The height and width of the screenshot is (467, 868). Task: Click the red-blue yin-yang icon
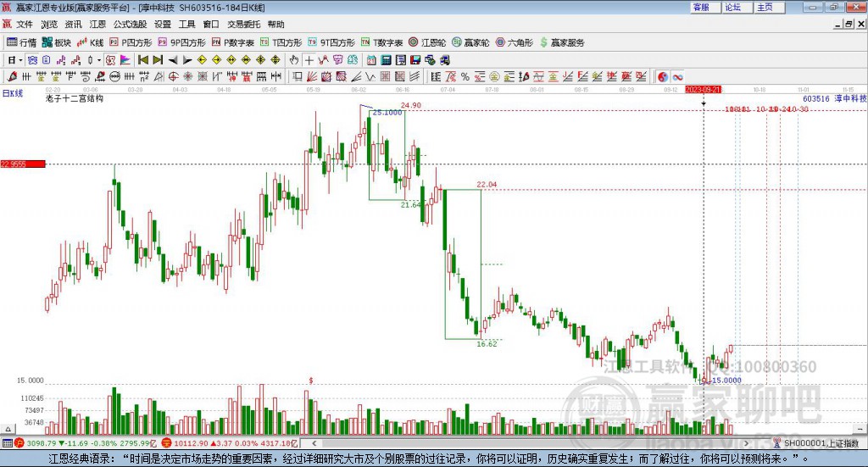[x=663, y=77]
